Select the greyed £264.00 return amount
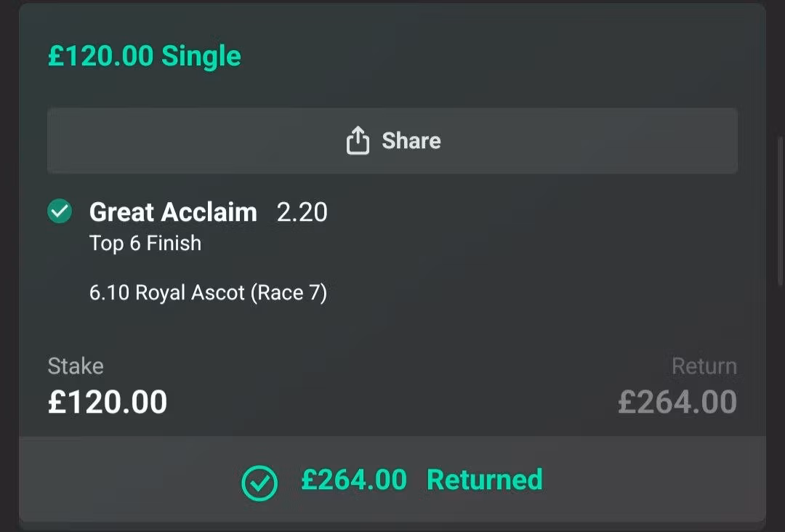Screen dimensions: 785x532 [x=677, y=402]
